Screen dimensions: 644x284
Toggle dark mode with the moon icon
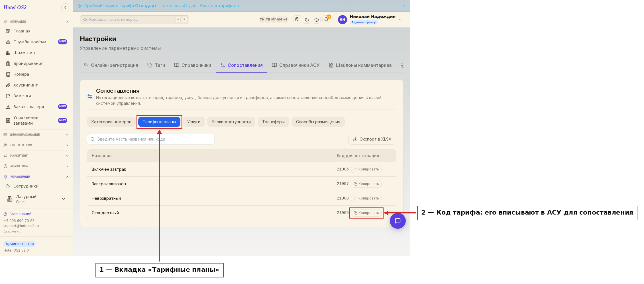pyautogui.click(x=307, y=20)
